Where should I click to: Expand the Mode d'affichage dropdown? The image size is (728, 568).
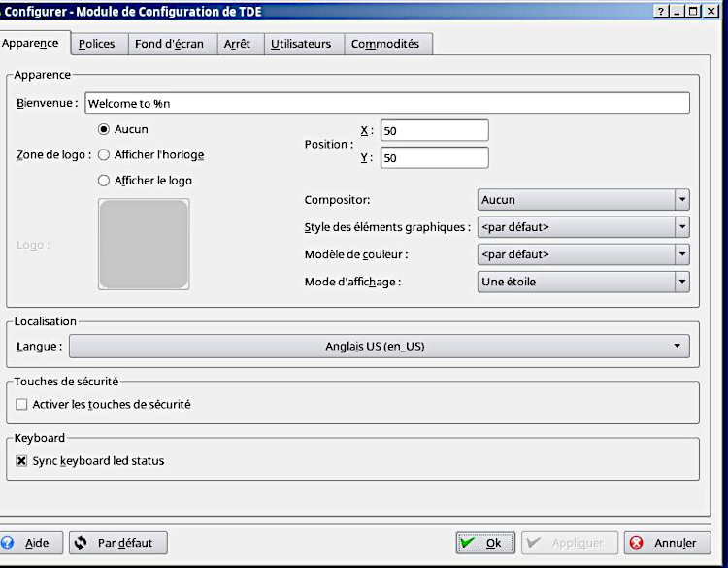point(583,282)
